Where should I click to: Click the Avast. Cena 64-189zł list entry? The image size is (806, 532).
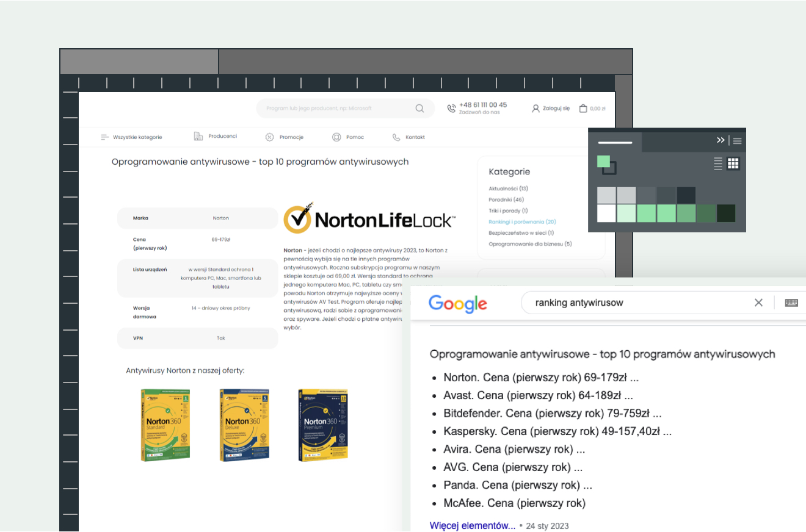click(x=538, y=395)
